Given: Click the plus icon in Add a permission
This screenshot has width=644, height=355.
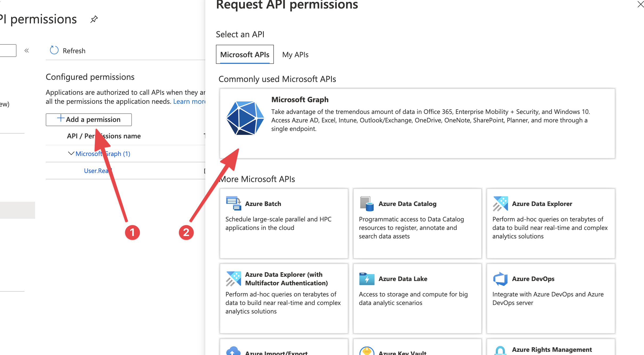Looking at the screenshot, I should (x=61, y=118).
